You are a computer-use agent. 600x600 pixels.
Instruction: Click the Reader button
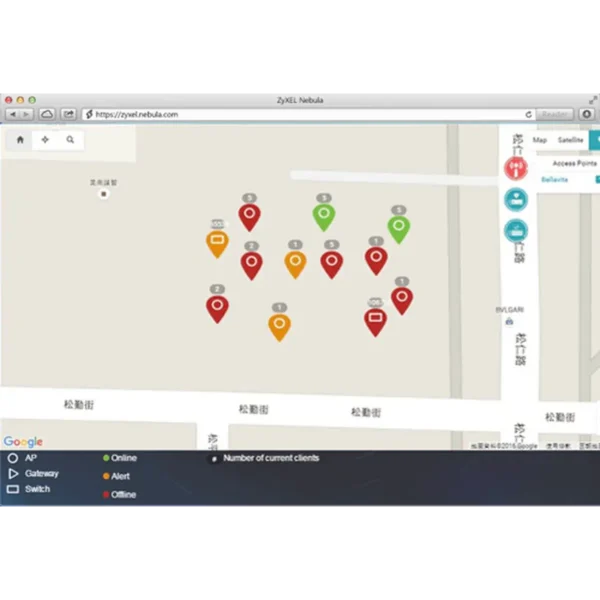click(x=554, y=114)
